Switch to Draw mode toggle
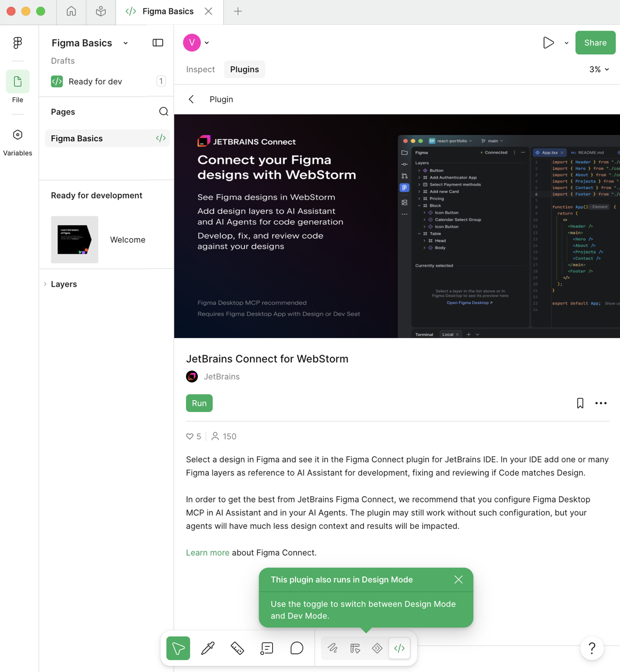Screen dimensions: 620x672 click(x=333, y=648)
